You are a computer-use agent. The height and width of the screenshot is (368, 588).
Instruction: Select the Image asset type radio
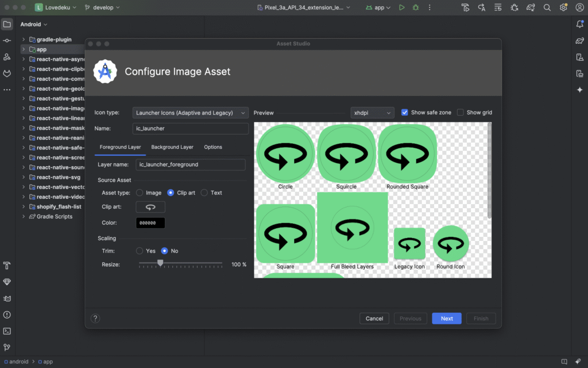tap(140, 193)
